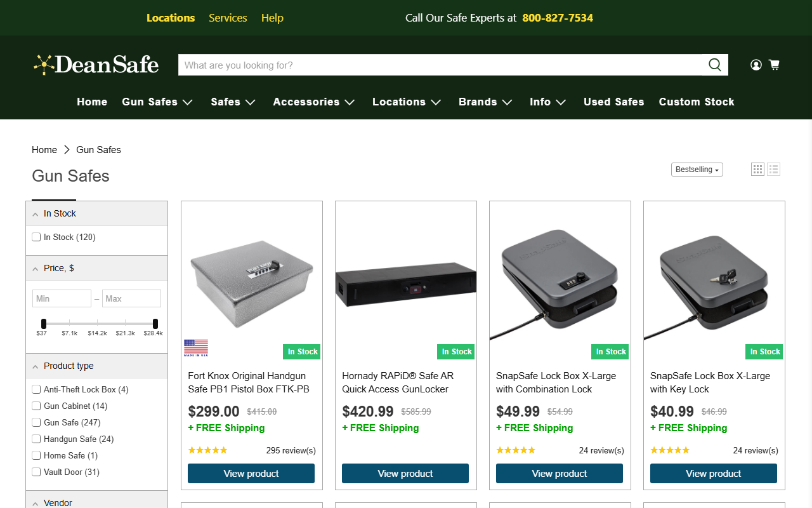Click the maximum price slider handle
The width and height of the screenshot is (812, 508).
click(155, 324)
